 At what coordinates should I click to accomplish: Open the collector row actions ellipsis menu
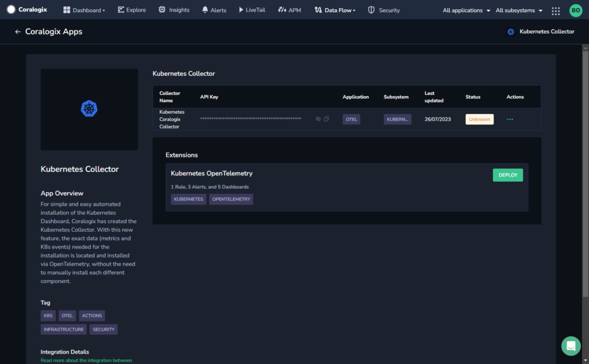click(x=510, y=119)
